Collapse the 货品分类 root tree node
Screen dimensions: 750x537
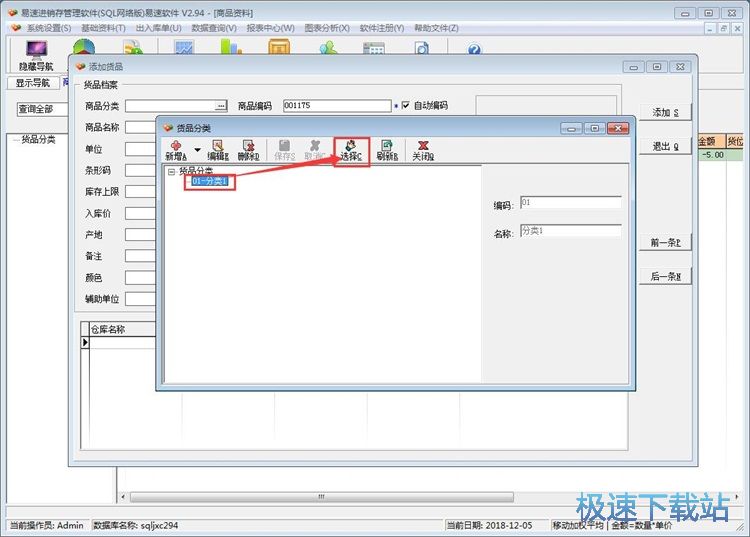[x=171, y=171]
